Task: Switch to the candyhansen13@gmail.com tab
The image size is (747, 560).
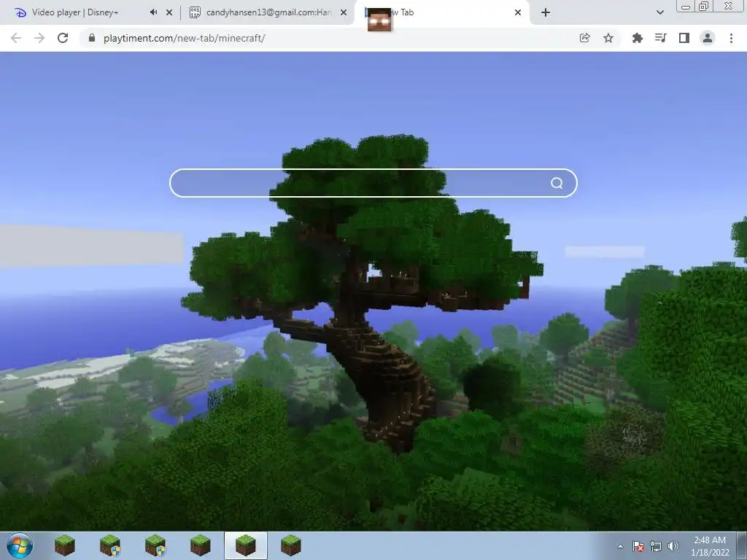Action: (x=268, y=12)
